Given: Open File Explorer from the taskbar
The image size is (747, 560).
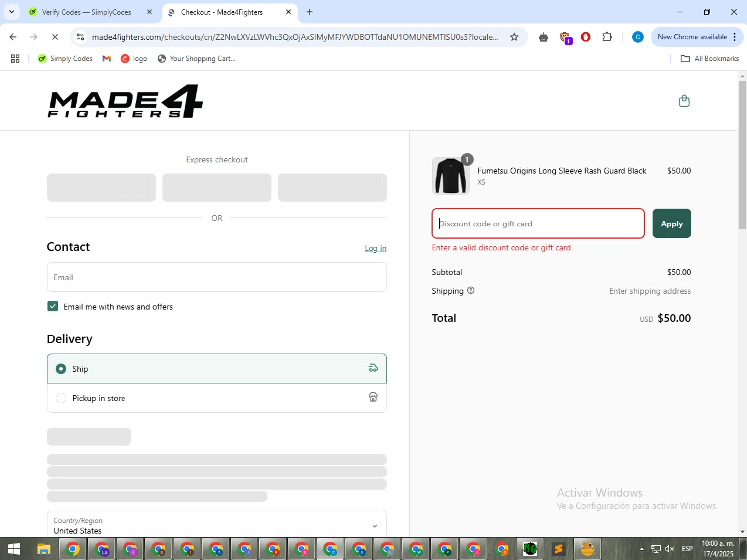Looking at the screenshot, I should pyautogui.click(x=44, y=549).
